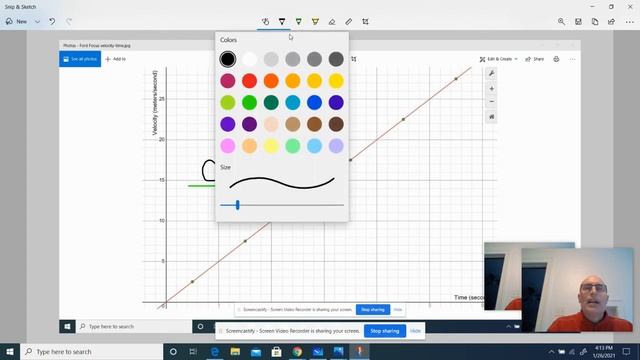Screen dimensions: 640x360
Task: Click Share in Photos window
Action: (x=535, y=59)
